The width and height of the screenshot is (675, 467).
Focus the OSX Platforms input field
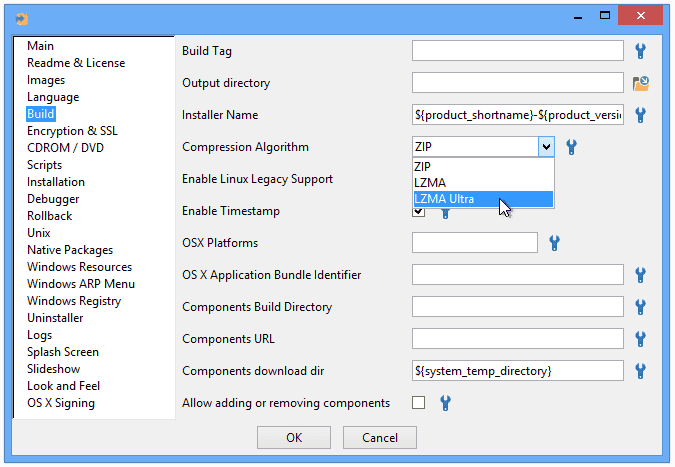click(475, 243)
